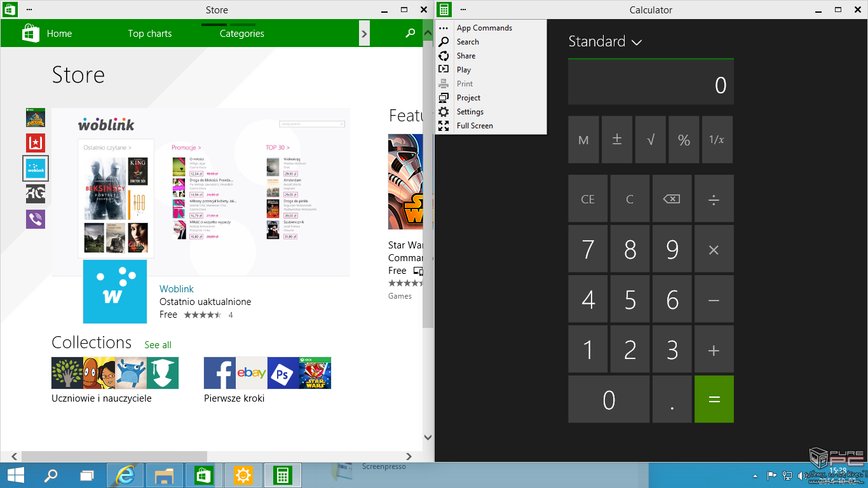Click the Store horizontal scrollbar thumb
868x488 pixels.
click(x=115, y=456)
